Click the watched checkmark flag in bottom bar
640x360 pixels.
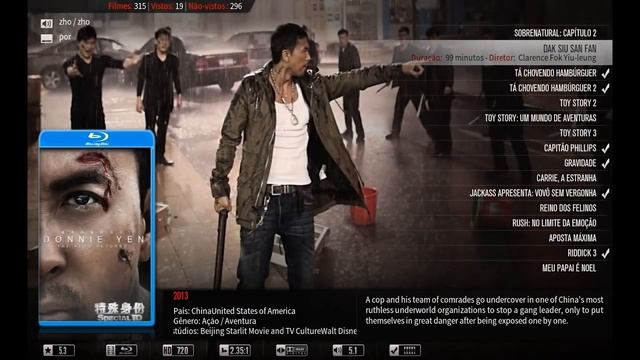pyautogui.click(x=405, y=350)
